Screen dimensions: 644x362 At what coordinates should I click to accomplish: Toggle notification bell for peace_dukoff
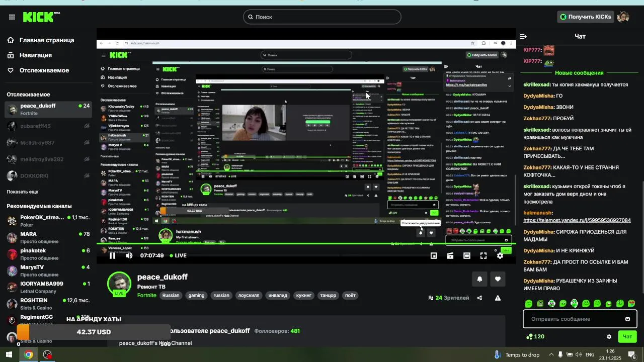click(x=479, y=279)
